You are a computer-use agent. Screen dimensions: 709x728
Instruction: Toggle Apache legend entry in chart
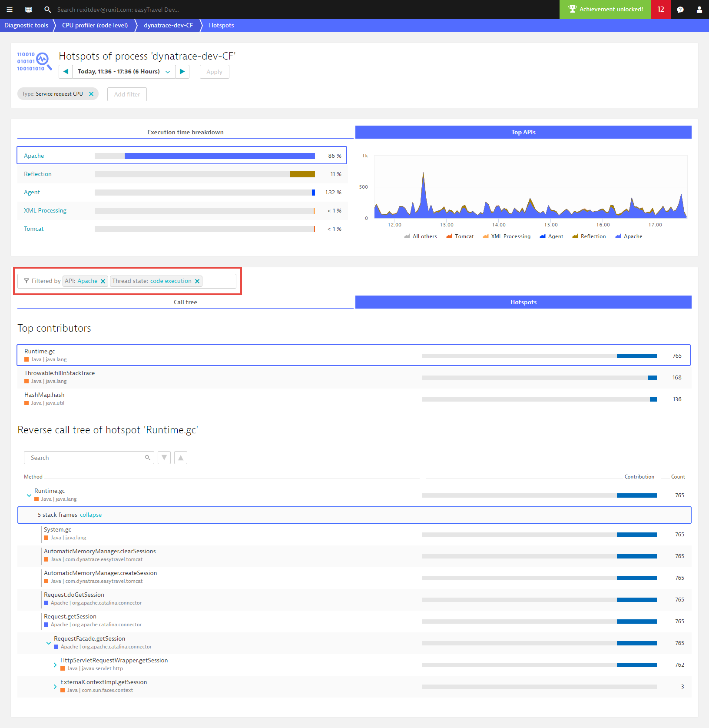click(x=629, y=236)
